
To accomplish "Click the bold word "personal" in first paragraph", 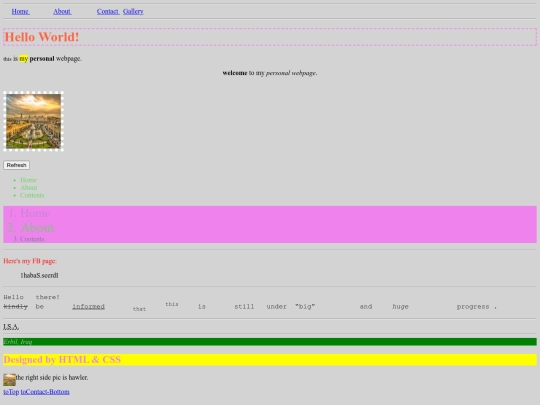I will (x=42, y=59).
